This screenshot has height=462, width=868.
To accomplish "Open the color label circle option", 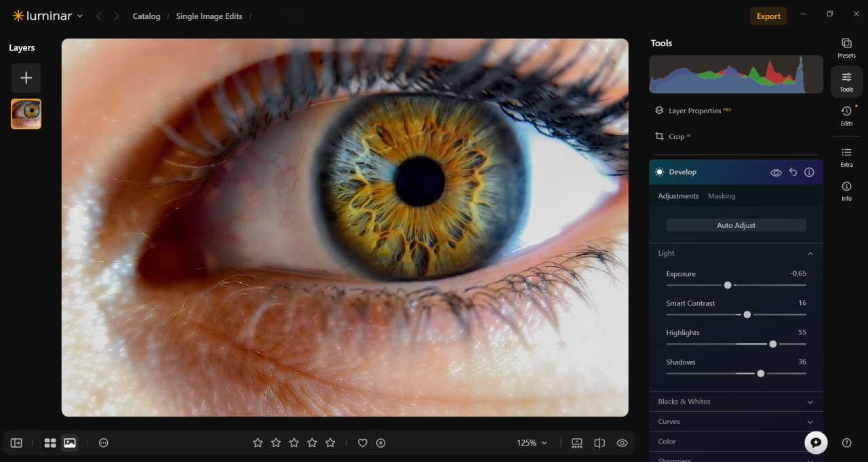I will tap(104, 443).
